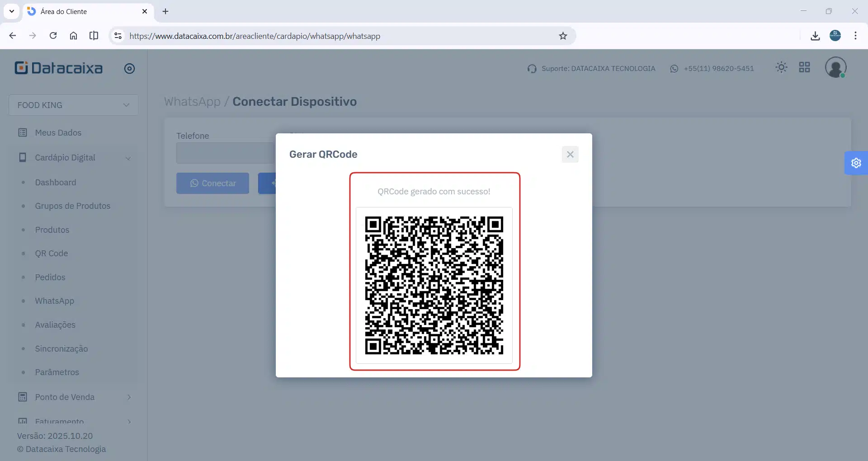
Task: Close the Gerar QRCode dialog
Action: (570, 154)
